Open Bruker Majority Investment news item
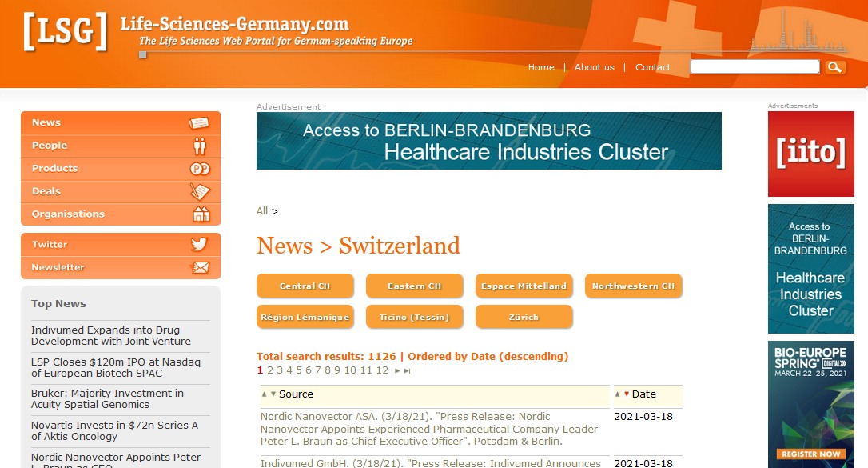Image resolution: width=868 pixels, height=468 pixels. pos(107,398)
